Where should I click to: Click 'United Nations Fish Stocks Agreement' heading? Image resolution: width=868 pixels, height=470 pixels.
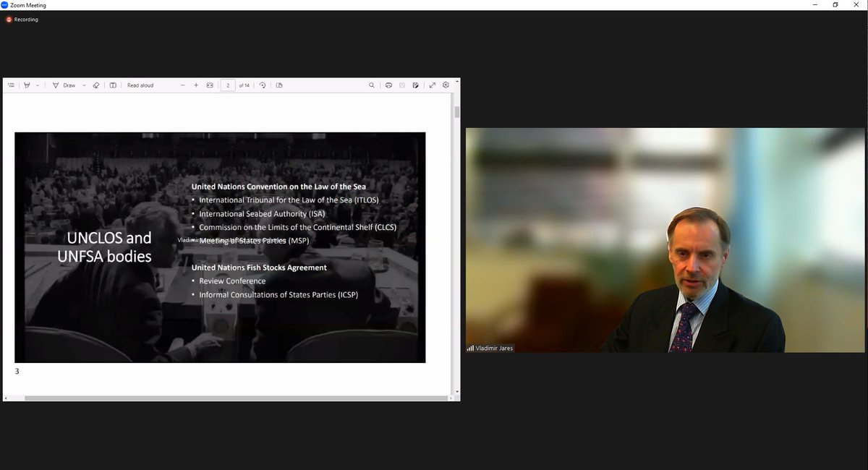259,268
